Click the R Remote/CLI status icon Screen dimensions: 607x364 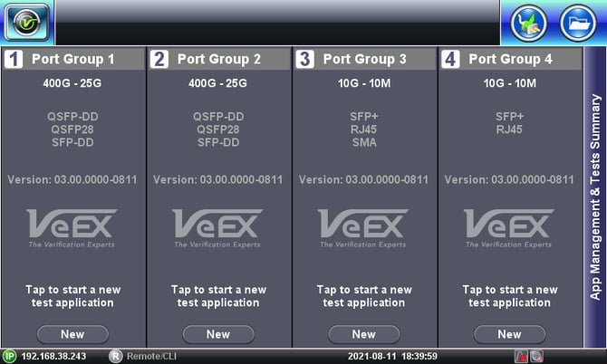(115, 356)
